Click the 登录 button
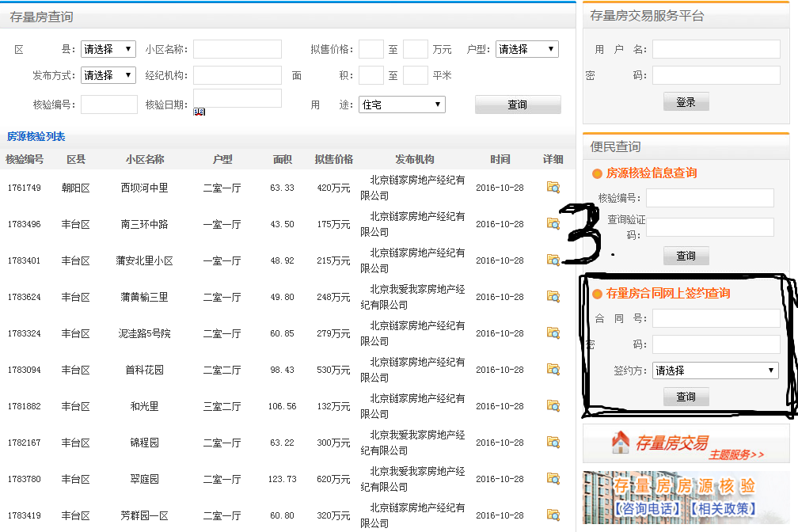The height and width of the screenshot is (532, 798). click(686, 102)
